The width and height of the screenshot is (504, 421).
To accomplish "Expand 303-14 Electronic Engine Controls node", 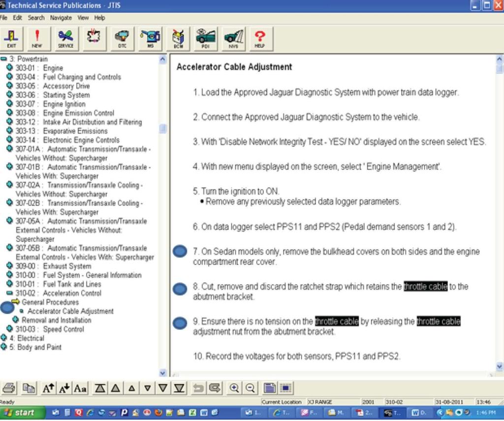I will pos(10,139).
